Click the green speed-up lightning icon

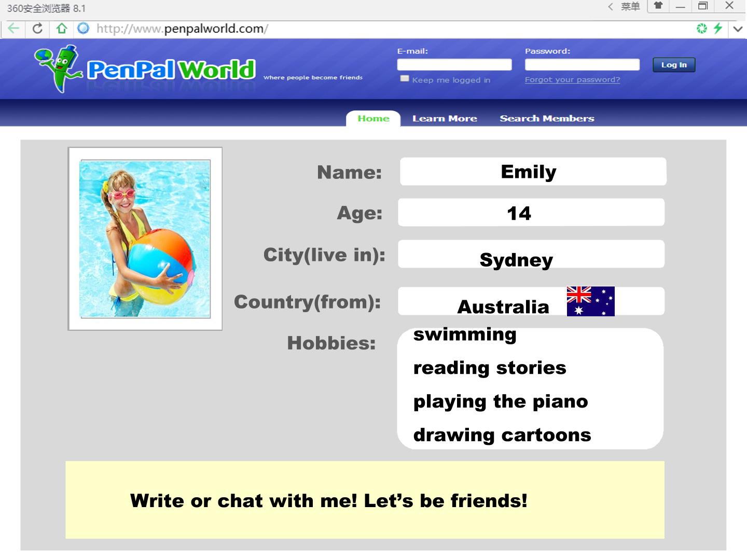718,29
